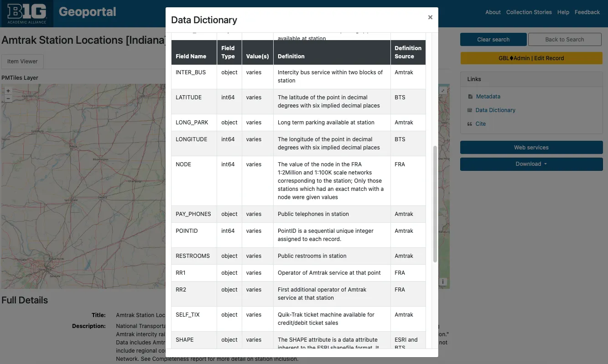The image size is (608, 364).
Task: Open the About menu item
Action: [x=493, y=12]
